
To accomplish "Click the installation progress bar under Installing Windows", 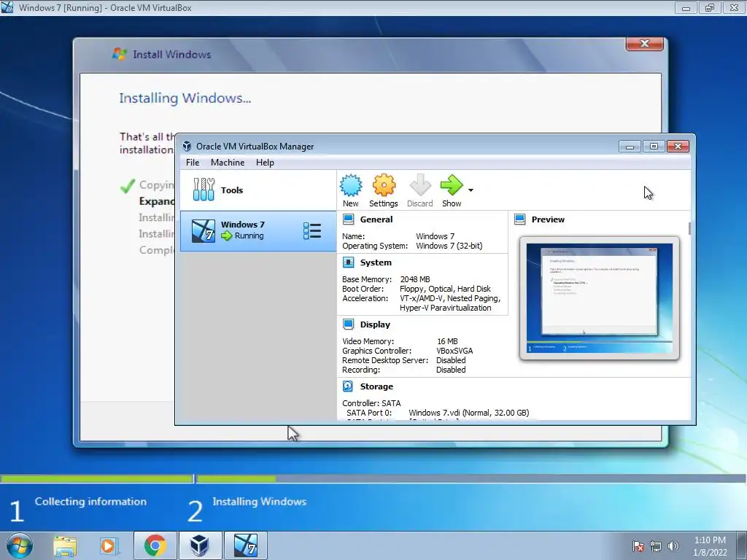I will coord(471,478).
